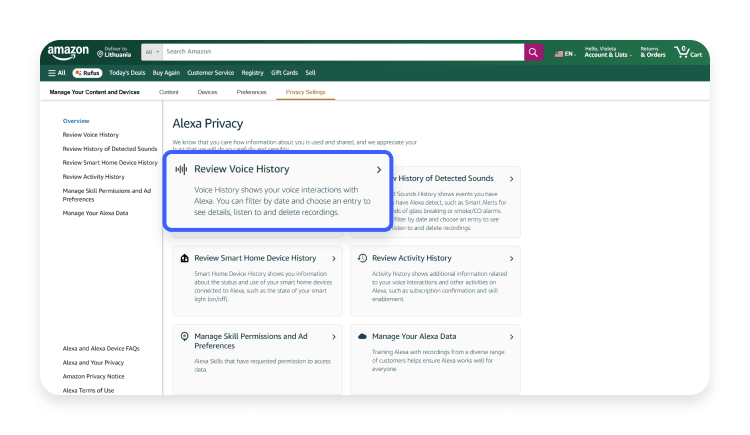
Task: Open Review History of Detected Sounds sidebar link
Action: click(110, 149)
